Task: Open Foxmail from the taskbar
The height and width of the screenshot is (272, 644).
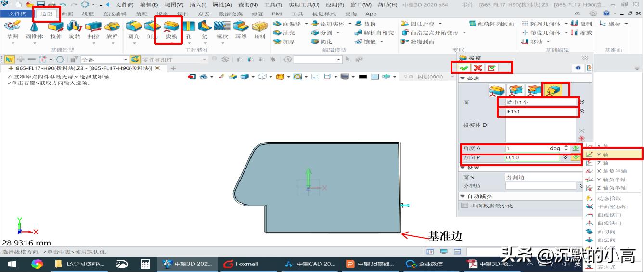Action: point(242,264)
